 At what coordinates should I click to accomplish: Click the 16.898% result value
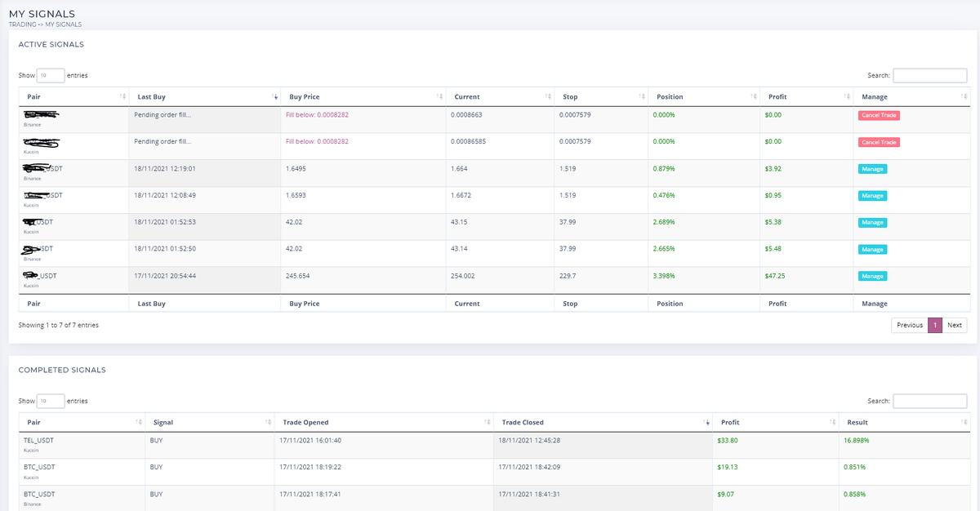(857, 440)
